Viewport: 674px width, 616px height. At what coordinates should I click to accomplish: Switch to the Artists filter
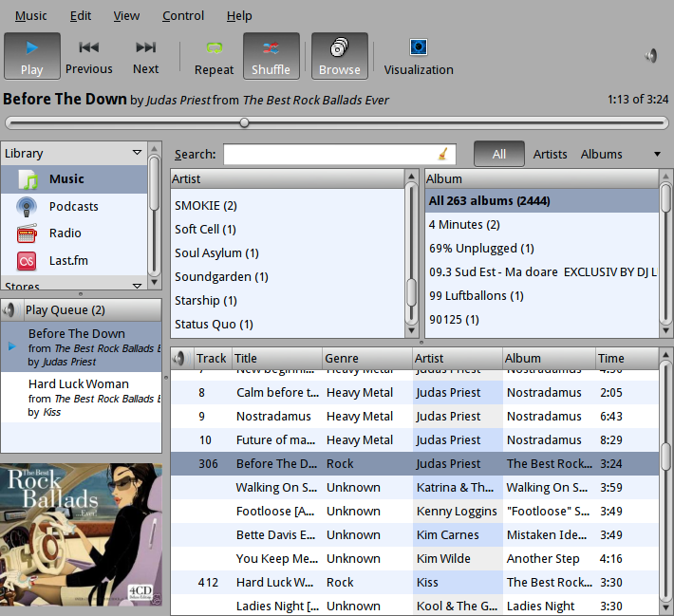click(551, 155)
